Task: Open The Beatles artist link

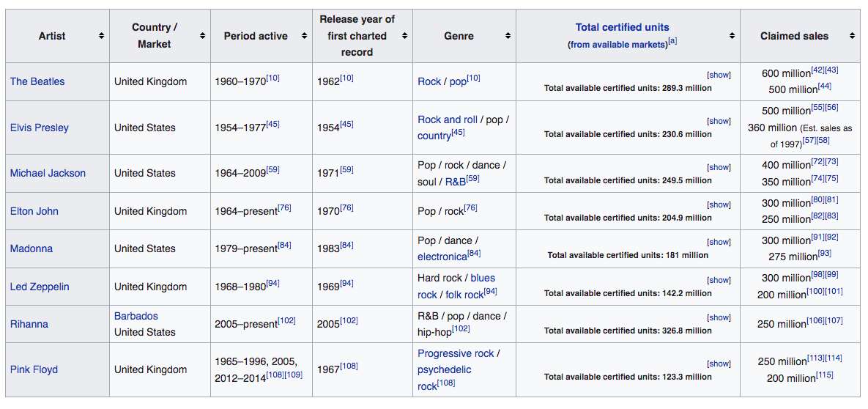Action: pyautogui.click(x=37, y=81)
